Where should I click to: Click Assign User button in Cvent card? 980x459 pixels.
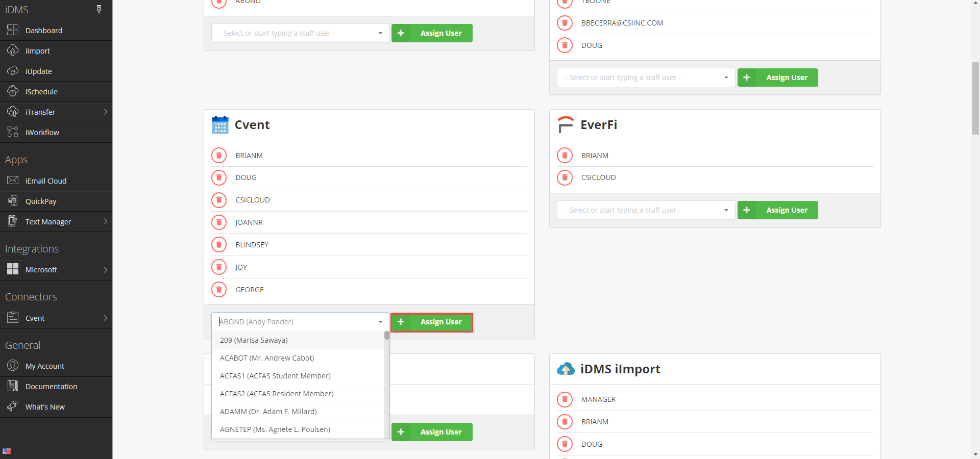tap(432, 322)
